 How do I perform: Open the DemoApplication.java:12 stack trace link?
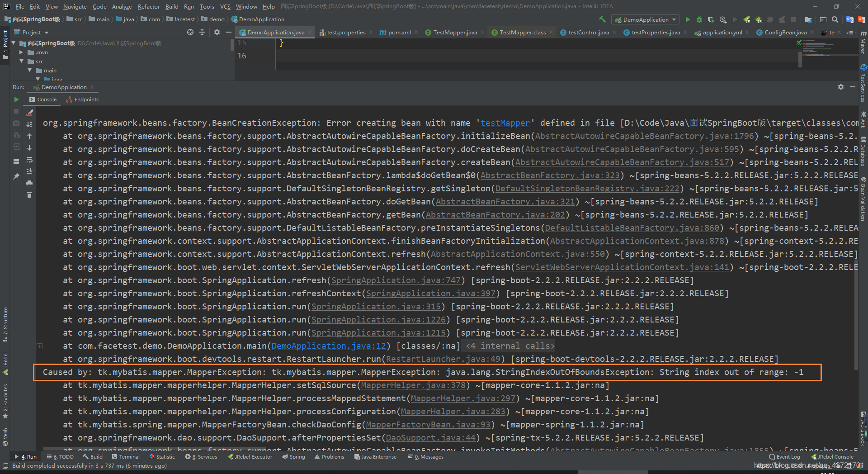329,346
